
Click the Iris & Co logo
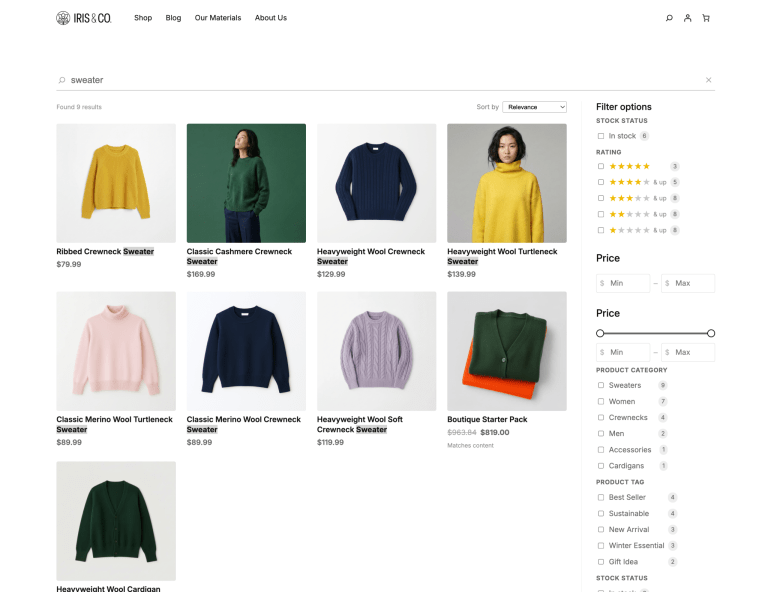pyautogui.click(x=84, y=18)
